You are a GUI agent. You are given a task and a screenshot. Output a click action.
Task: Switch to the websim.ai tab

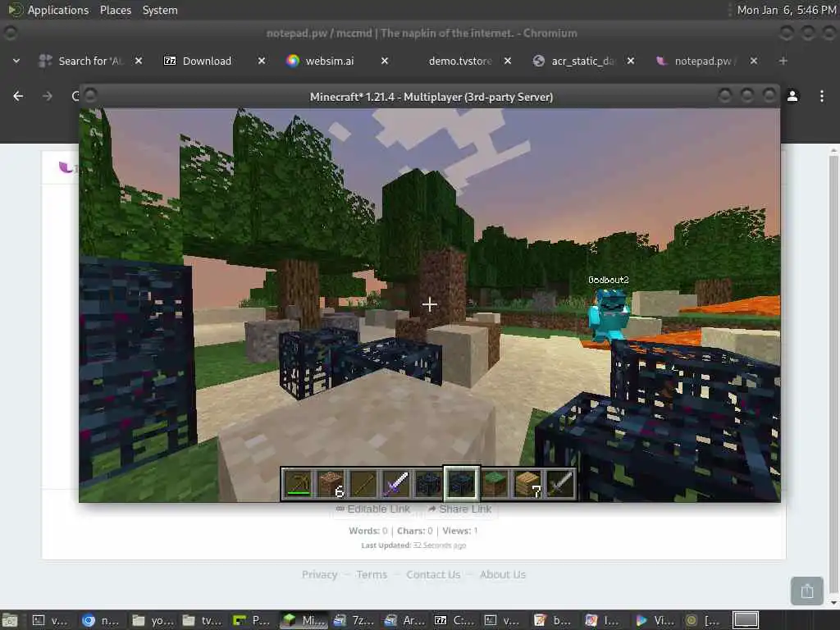click(x=330, y=61)
